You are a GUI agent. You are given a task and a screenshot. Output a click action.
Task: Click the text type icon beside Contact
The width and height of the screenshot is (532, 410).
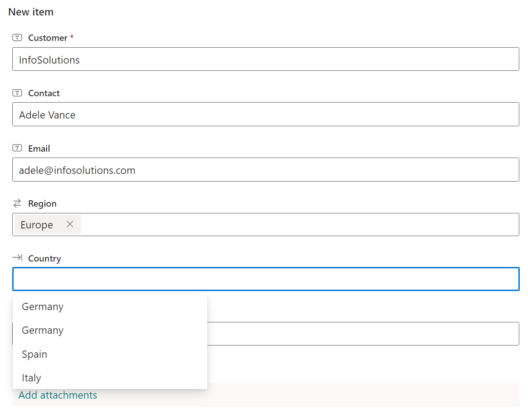coord(17,93)
